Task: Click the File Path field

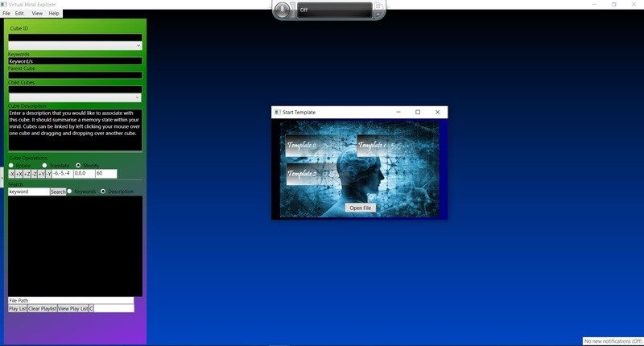Action: click(71, 300)
